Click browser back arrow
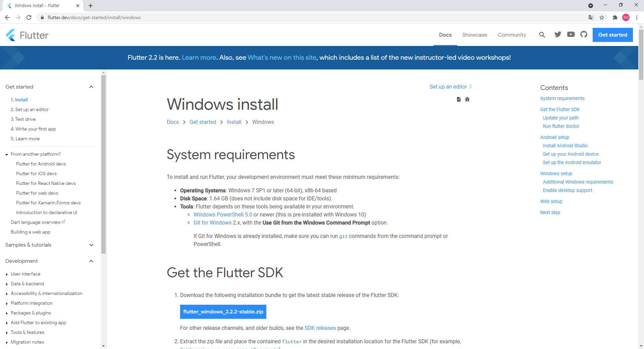 tap(7, 17)
